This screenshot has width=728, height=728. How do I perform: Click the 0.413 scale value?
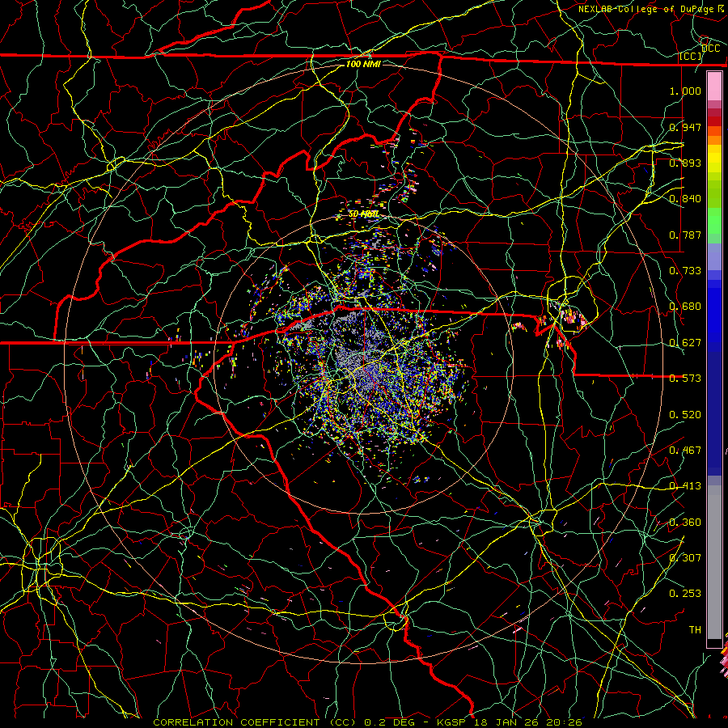click(x=685, y=486)
